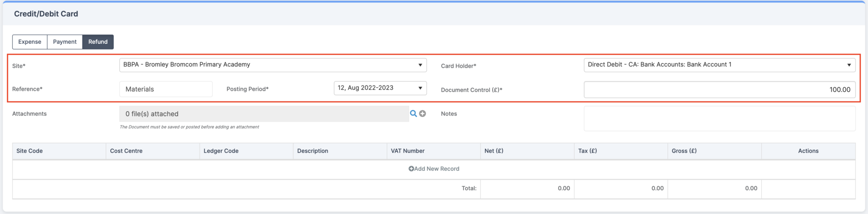The image size is (868, 214).
Task: Expand the Card Holder Direct Debit dropdown
Action: coord(720,65)
